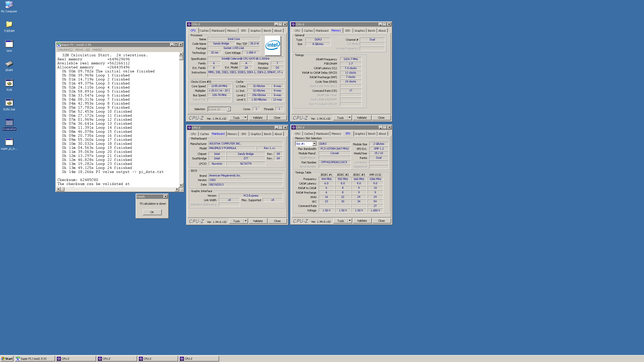Close the Finish dialog with its X button
Viewport: 644px width, 362px height.
click(165, 197)
